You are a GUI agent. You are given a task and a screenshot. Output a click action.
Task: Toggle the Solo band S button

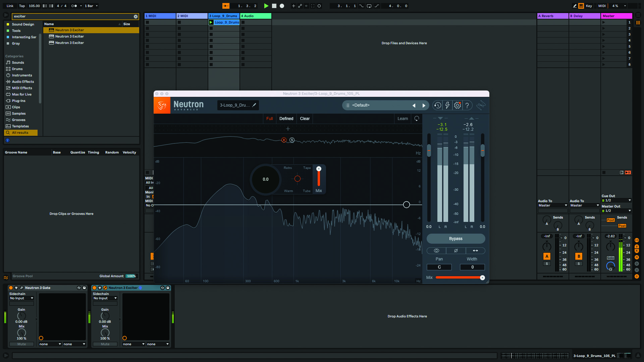point(292,140)
